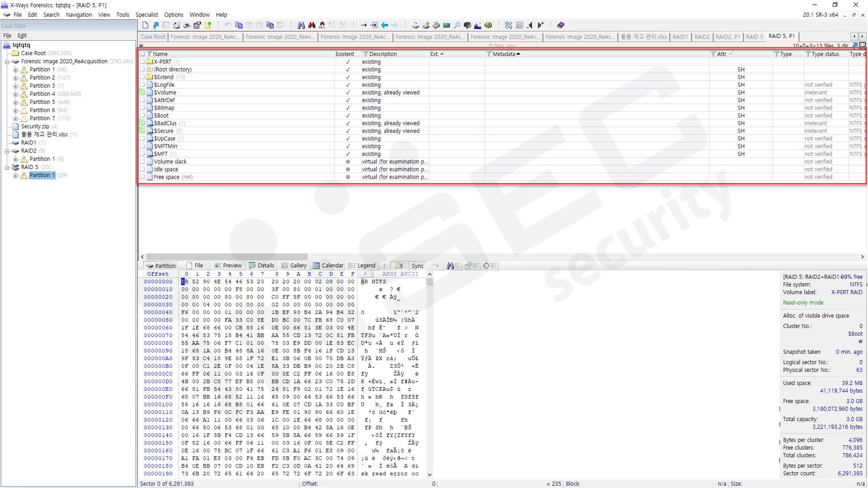The image size is (868, 488).
Task: Tick the checkbox next to $LogFile
Action: coord(142,85)
